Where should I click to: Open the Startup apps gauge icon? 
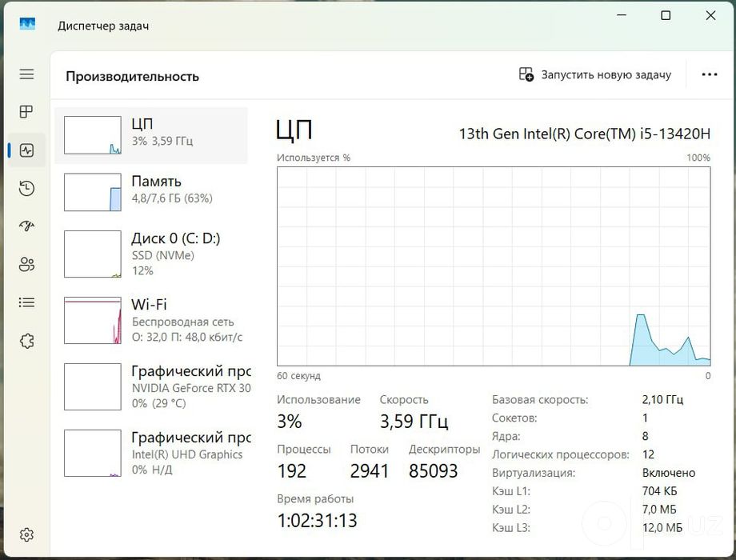(26, 226)
